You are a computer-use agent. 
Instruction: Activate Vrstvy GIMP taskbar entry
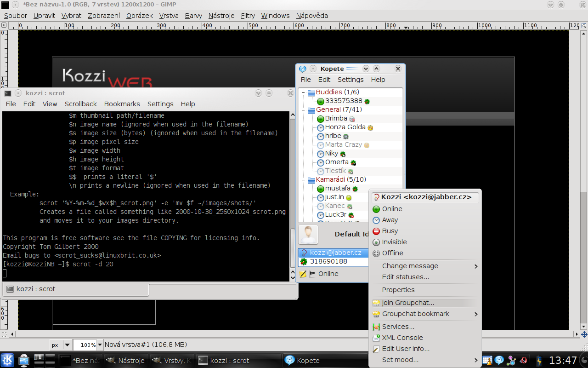click(172, 361)
